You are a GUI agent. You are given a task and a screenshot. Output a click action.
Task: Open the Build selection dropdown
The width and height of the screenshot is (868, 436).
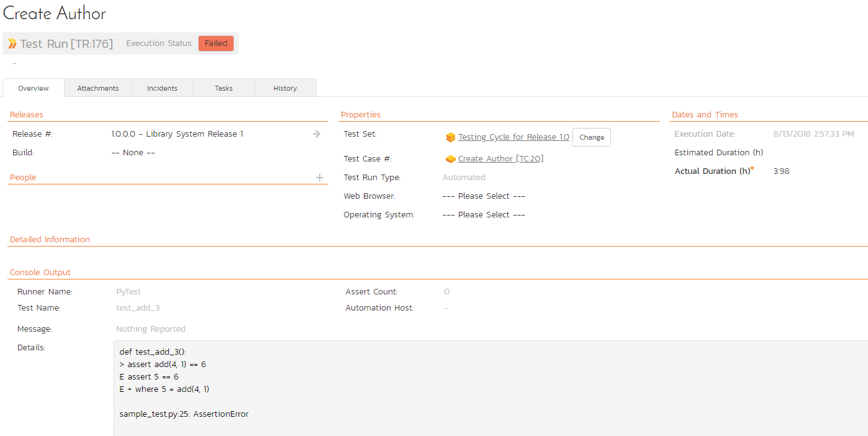133,153
